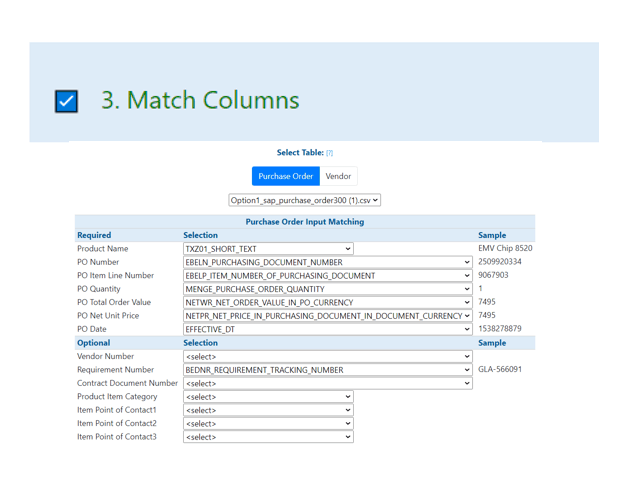Expand the Contract Document Number dropdown
Image resolution: width=631 pixels, height=497 pixels.
[328, 383]
